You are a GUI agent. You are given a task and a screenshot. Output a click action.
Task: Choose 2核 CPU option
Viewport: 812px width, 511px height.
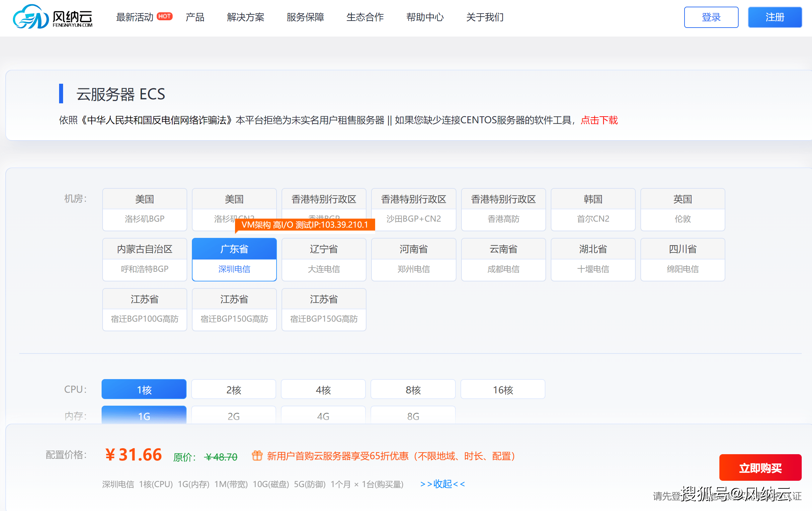(234, 389)
